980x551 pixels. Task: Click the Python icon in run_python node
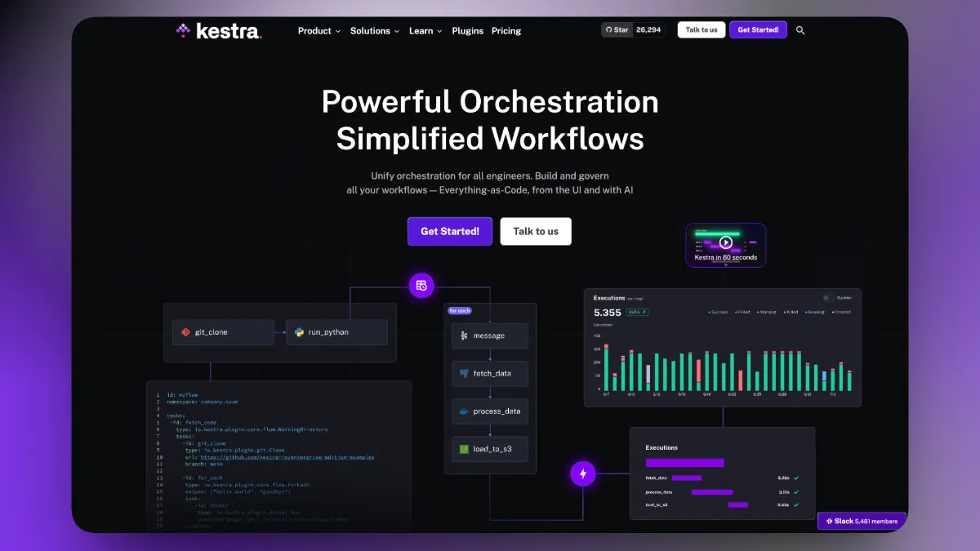coord(299,332)
